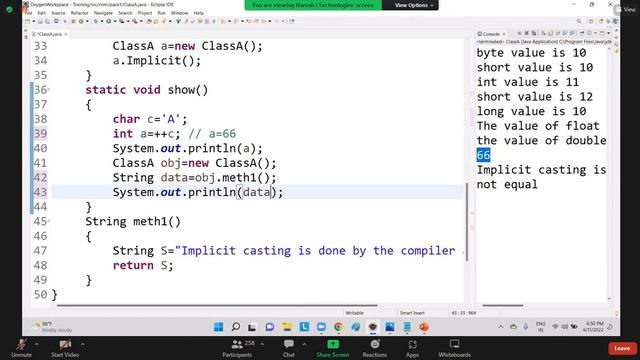Click the Eclipse toolbar search magnifier

pyautogui.click(x=579, y=21)
